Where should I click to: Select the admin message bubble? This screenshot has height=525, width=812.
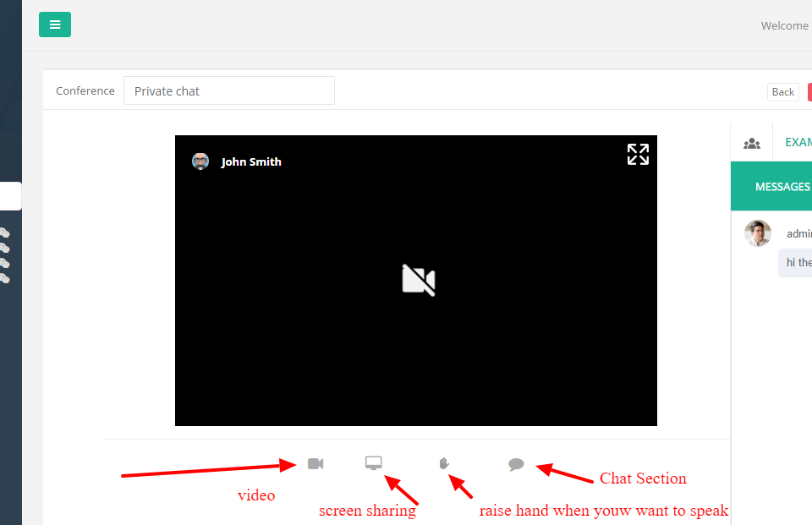point(797,263)
